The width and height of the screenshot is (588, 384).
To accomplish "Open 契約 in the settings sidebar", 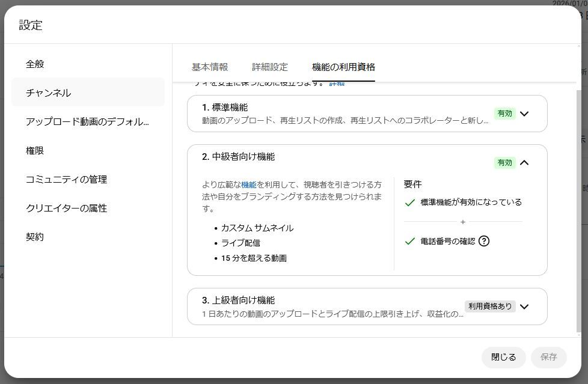I will click(35, 237).
